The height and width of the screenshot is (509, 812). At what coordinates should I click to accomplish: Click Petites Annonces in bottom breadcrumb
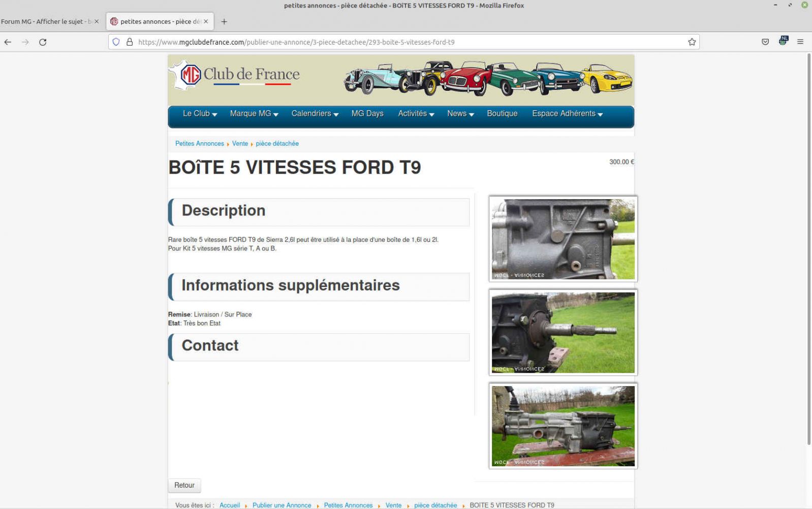point(348,505)
